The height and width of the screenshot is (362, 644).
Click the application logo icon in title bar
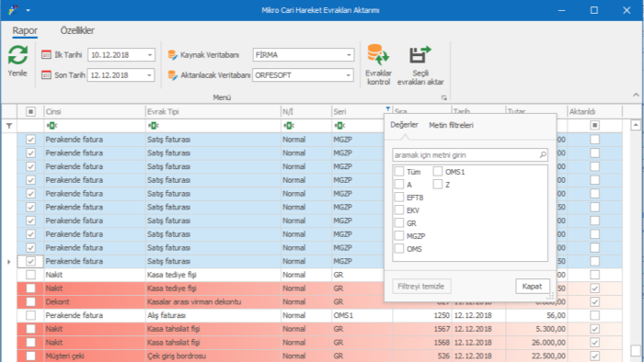(x=13, y=10)
